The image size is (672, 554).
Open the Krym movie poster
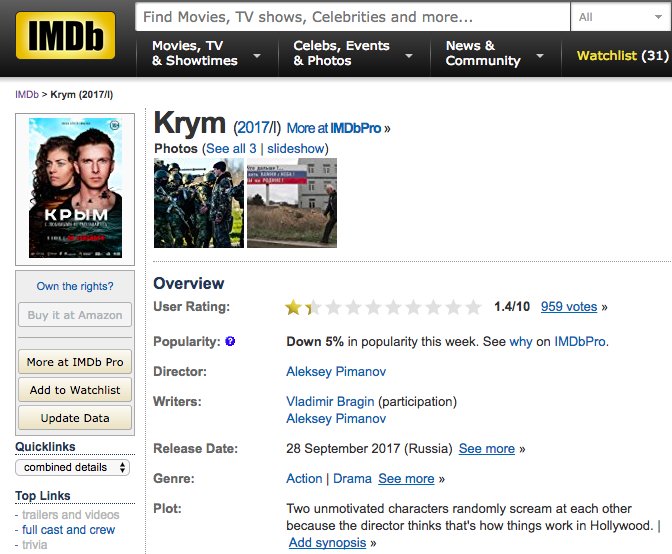(75, 188)
